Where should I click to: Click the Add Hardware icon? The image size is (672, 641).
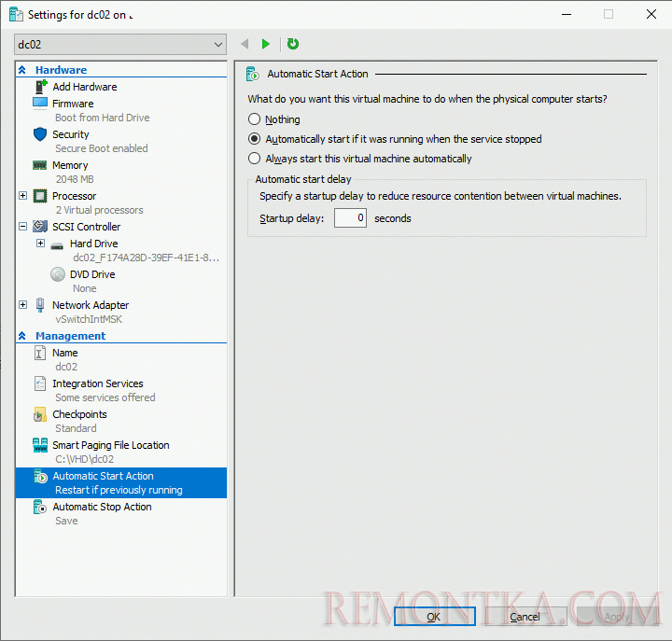click(41, 87)
